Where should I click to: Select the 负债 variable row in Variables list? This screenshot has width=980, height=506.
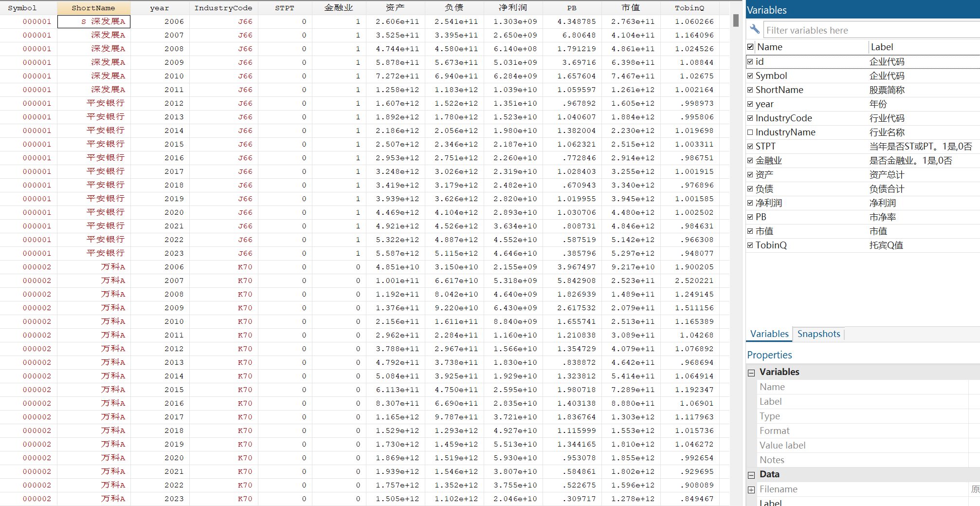[x=863, y=189]
